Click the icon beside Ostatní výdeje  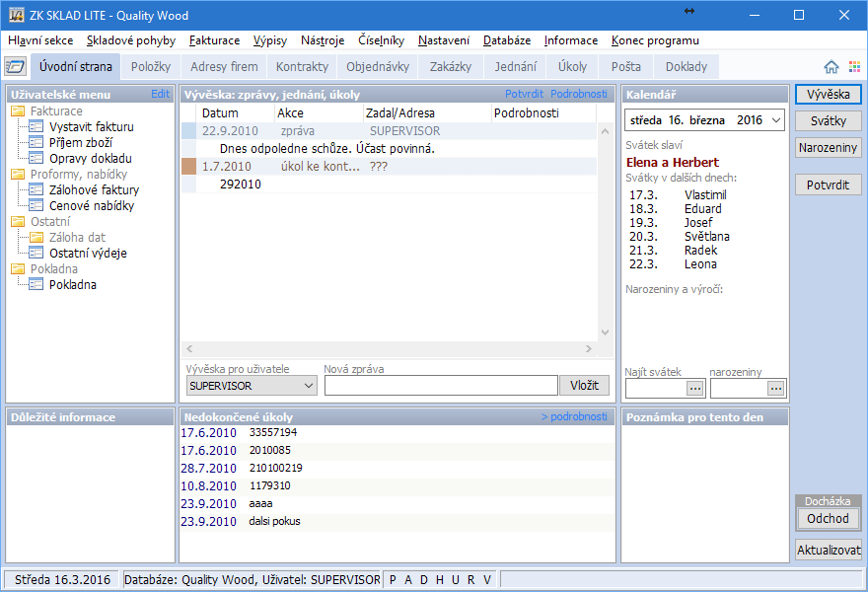click(x=36, y=253)
